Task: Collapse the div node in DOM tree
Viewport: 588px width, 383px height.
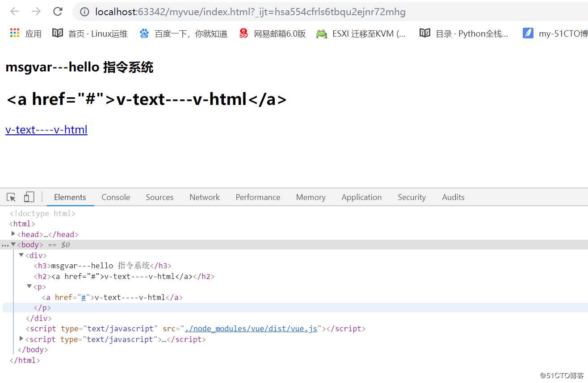Action: click(21, 255)
